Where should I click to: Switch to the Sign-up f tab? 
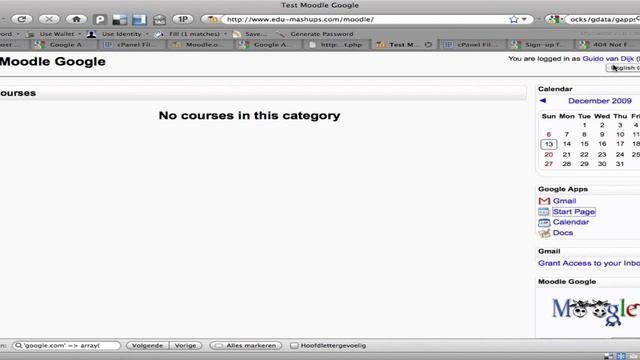point(539,44)
